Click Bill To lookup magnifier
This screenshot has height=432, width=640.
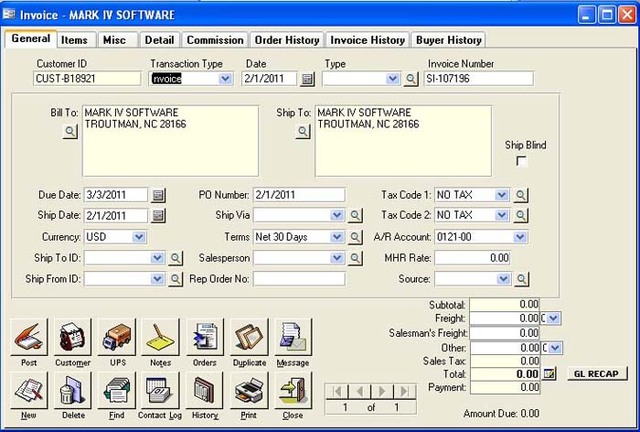pos(70,131)
